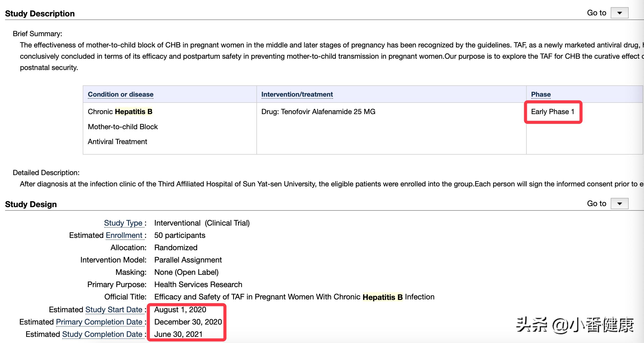Click the Intervention/treatment header link
Image resolution: width=644 pixels, height=343 pixels.
tap(297, 94)
